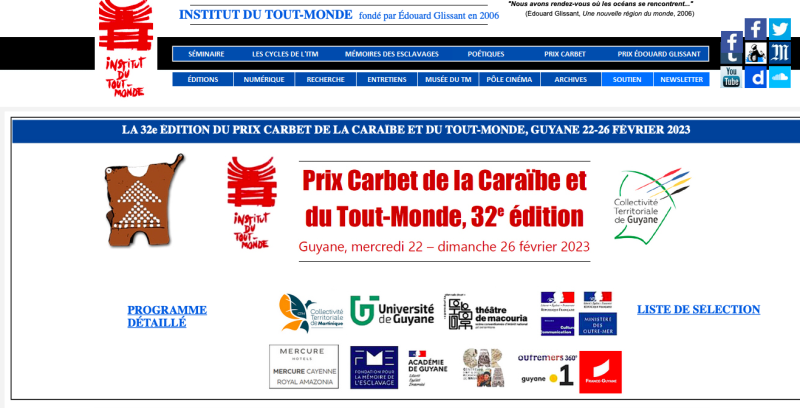Click 'Guyane, mercredi 22 – dimanche 26 février 2023' text
Image resolution: width=800 pixels, height=408 pixels.
tap(444, 247)
